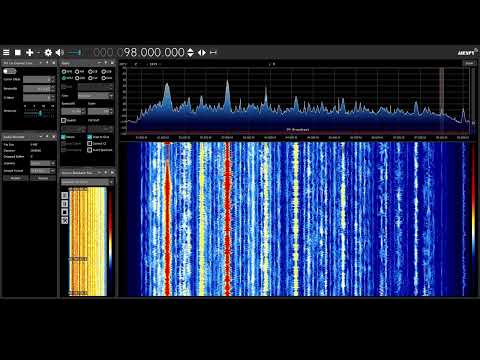Select the CW demodulation mode

tap(93, 78)
